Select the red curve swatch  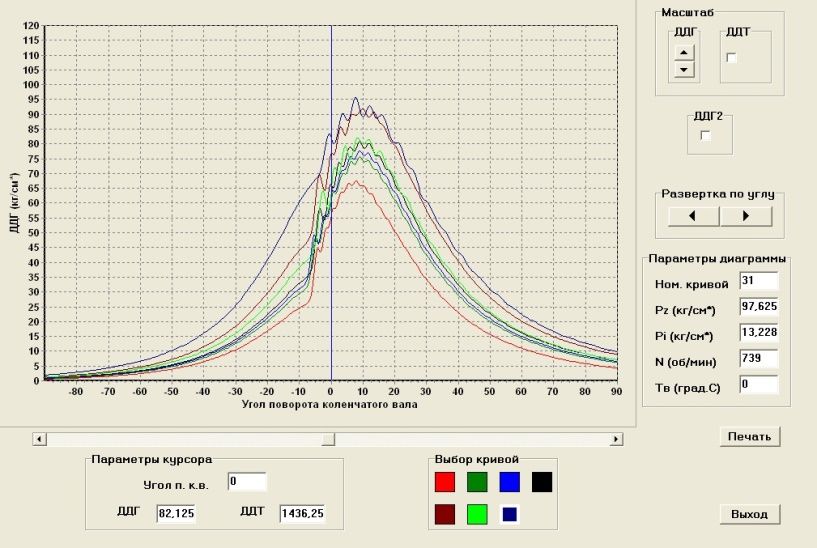coord(445,482)
